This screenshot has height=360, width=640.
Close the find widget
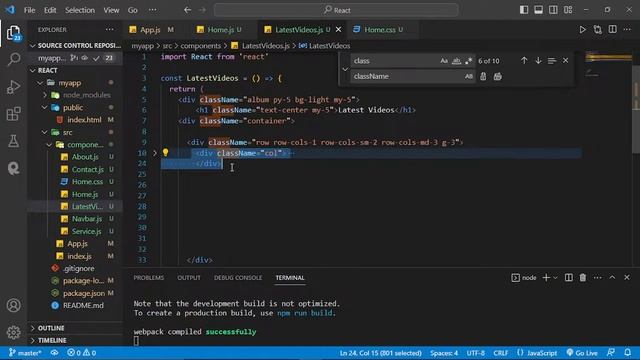click(x=565, y=60)
